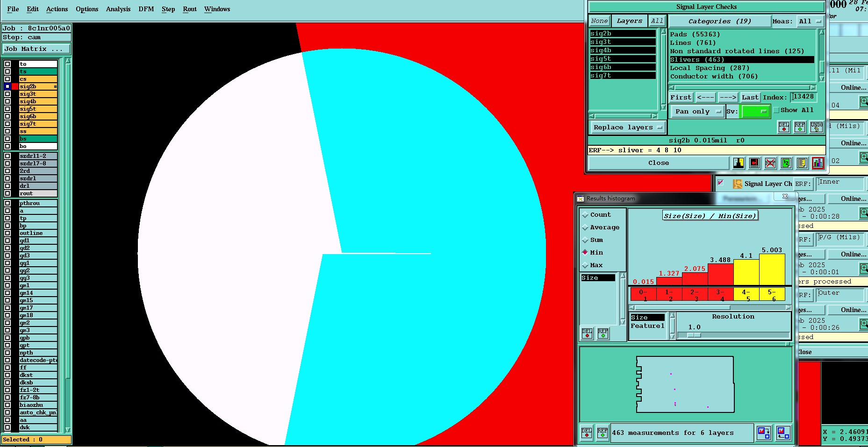
Task: Click REF icon beside '463 measurements' text
Action: pos(603,433)
